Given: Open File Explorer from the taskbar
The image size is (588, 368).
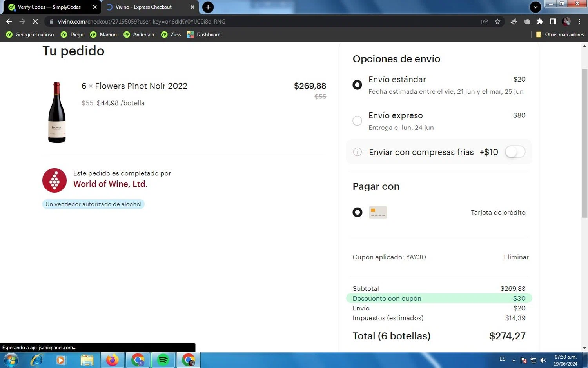Looking at the screenshot, I should click(87, 360).
